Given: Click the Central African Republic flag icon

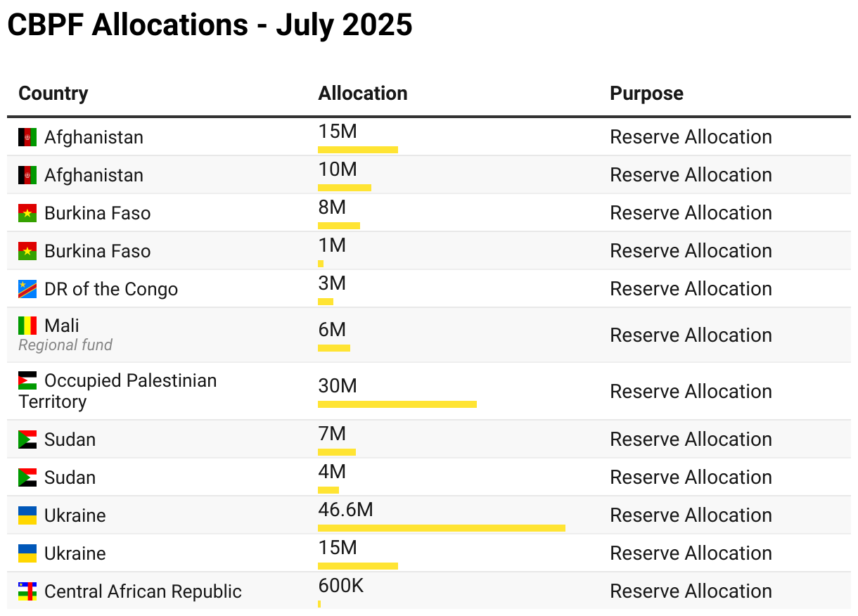Looking at the screenshot, I should tap(27, 591).
